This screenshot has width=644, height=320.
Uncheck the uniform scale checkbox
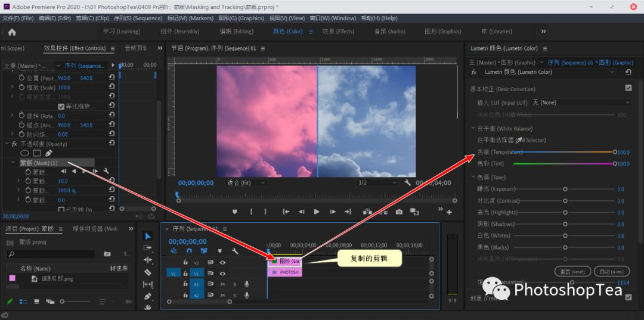click(61, 106)
